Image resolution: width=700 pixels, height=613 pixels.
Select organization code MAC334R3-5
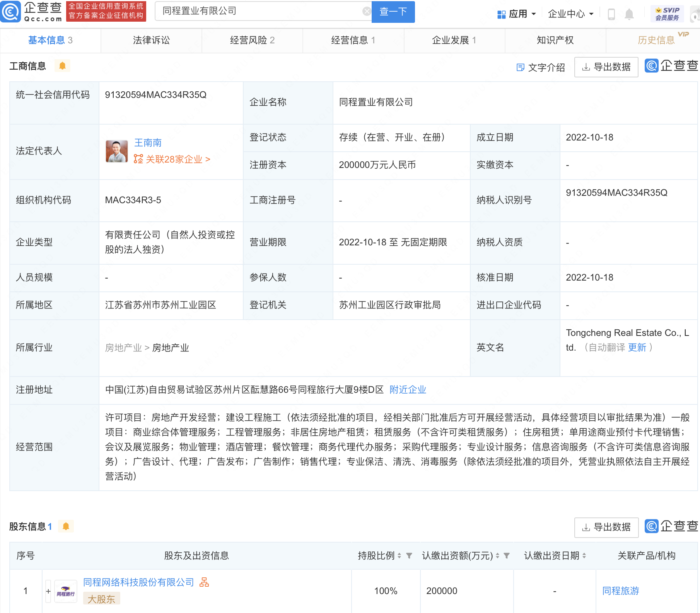point(133,200)
